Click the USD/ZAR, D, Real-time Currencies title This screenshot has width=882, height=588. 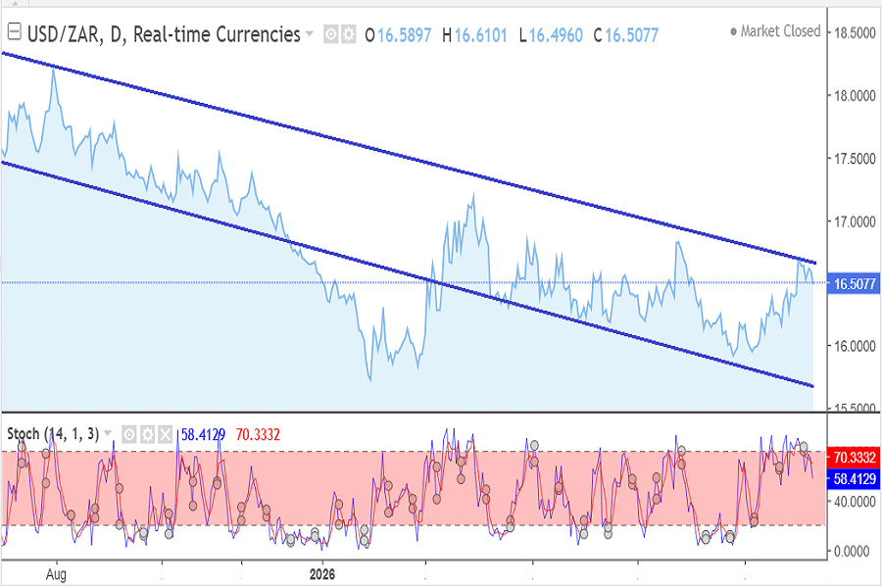coord(164,35)
